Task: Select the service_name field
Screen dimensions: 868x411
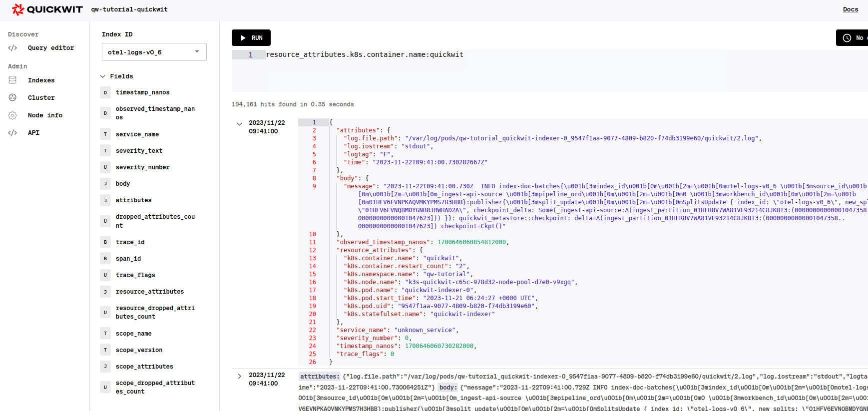Action: click(137, 134)
